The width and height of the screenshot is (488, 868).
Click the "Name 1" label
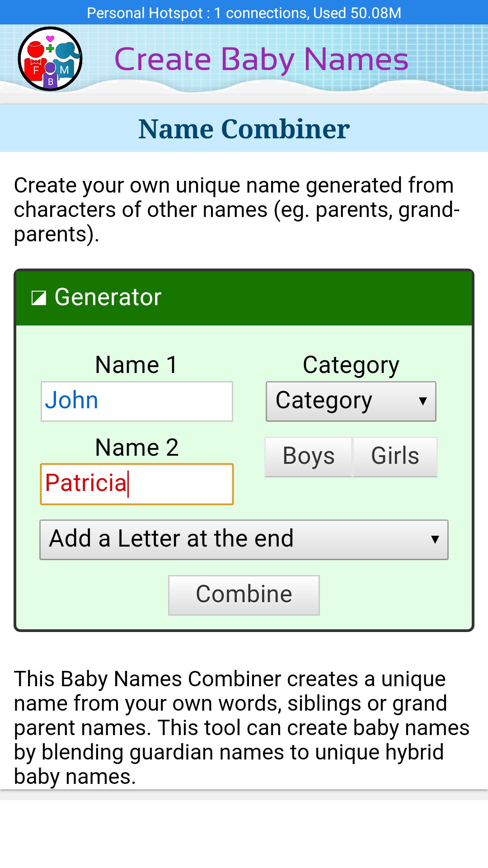click(x=136, y=365)
